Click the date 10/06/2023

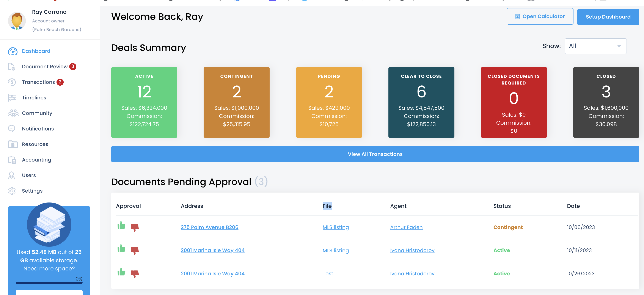click(x=581, y=227)
